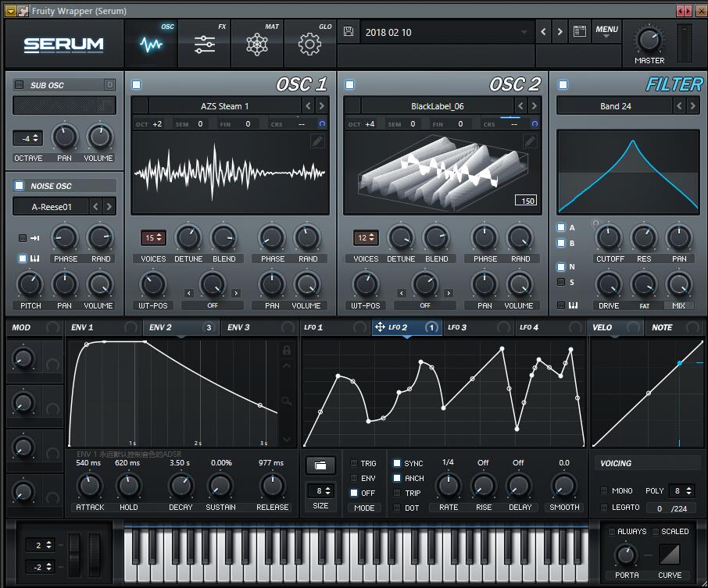Viewport: 708px width, 588px height.
Task: Click OSC 1 previous warp mode arrow
Action: (x=189, y=293)
